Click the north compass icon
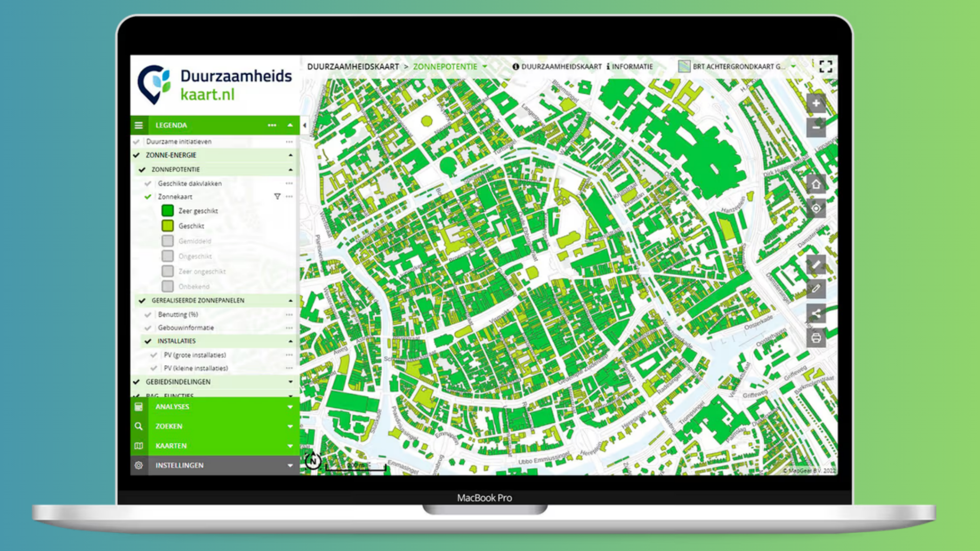 (x=313, y=461)
